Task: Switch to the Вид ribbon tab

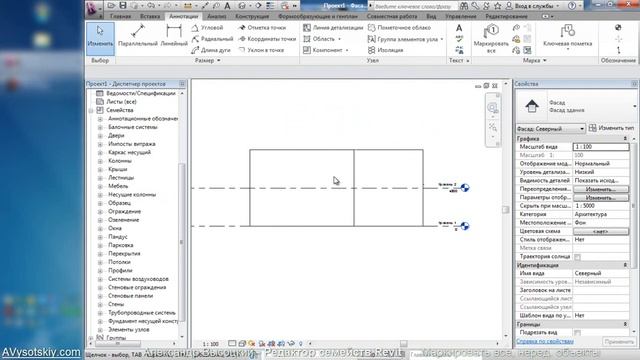Action: pos(431,16)
